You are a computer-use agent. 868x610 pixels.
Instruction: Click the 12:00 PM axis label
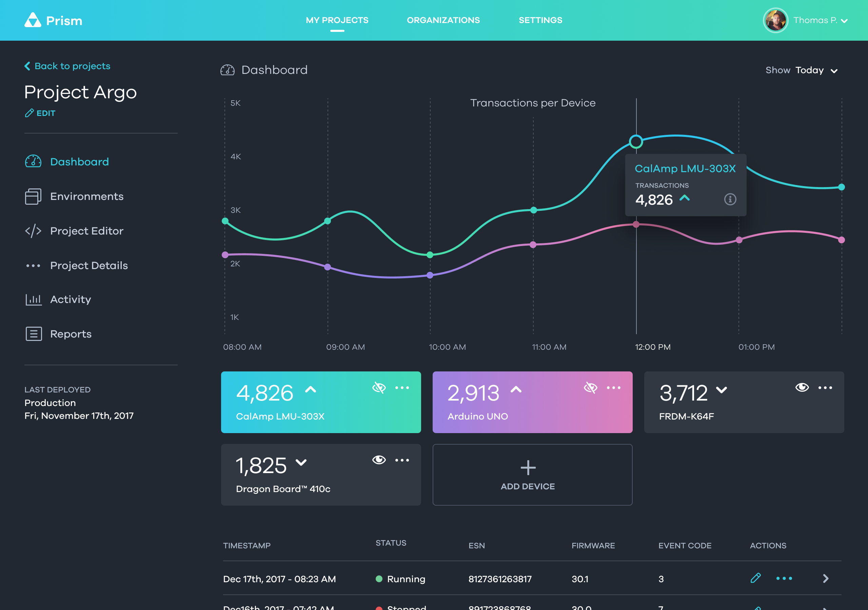point(652,347)
